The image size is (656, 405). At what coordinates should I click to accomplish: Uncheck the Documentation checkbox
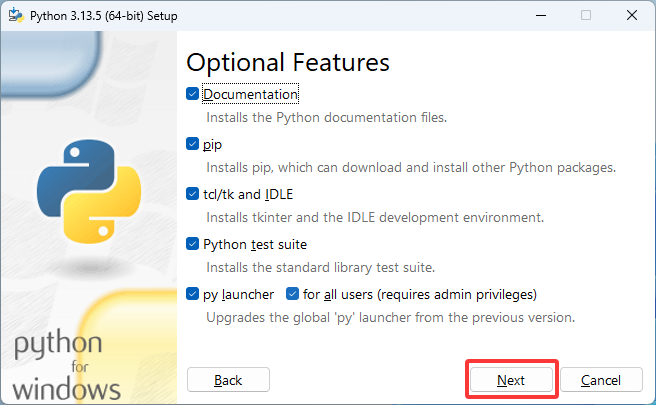pyautogui.click(x=193, y=94)
